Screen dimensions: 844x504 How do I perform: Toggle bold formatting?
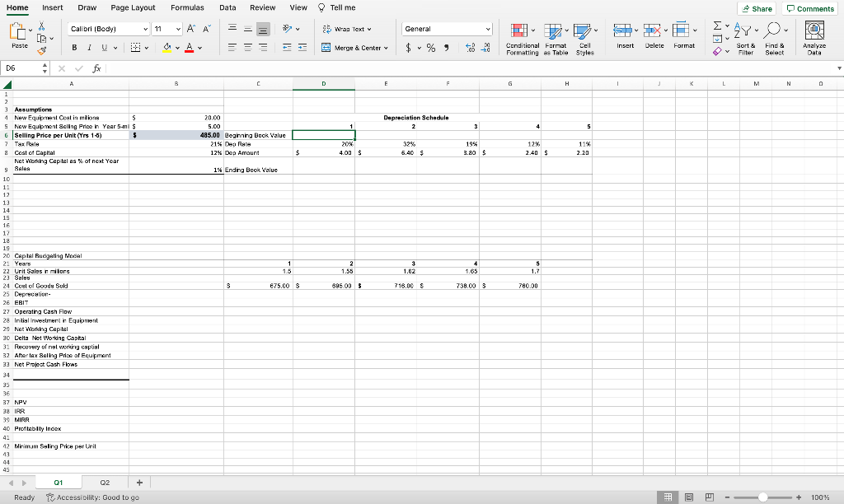(x=74, y=47)
